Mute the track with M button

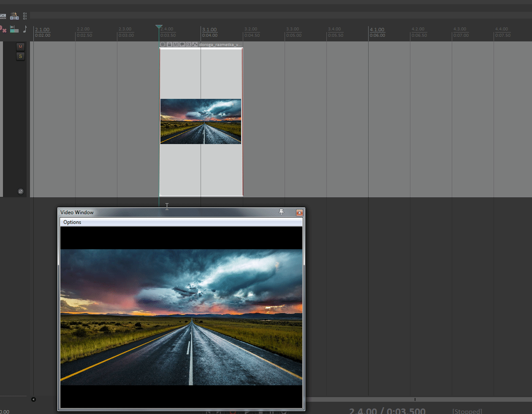click(20, 46)
